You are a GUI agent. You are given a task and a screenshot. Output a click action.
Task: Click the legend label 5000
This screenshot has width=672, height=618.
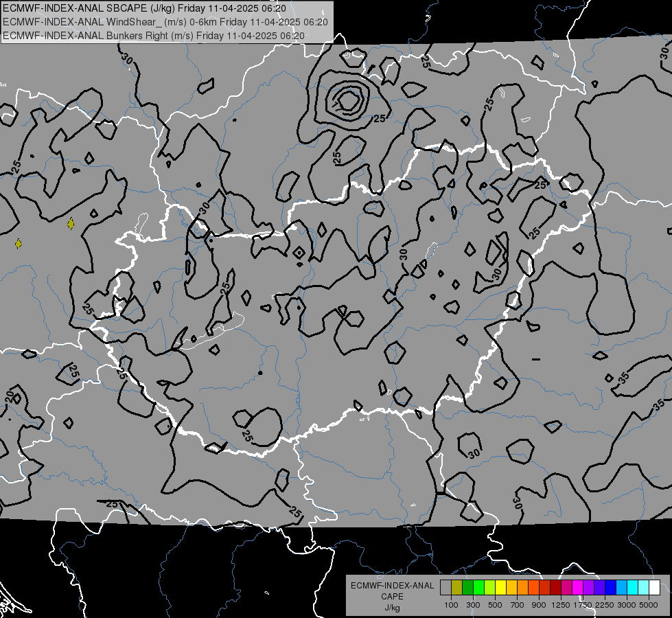click(649, 605)
